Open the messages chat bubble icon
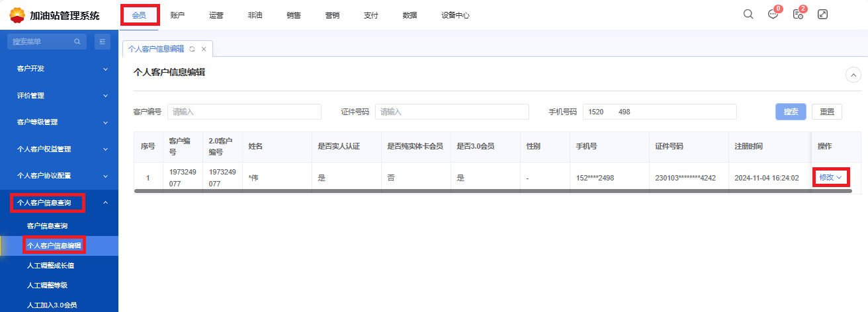The height and width of the screenshot is (312, 868). tap(773, 15)
